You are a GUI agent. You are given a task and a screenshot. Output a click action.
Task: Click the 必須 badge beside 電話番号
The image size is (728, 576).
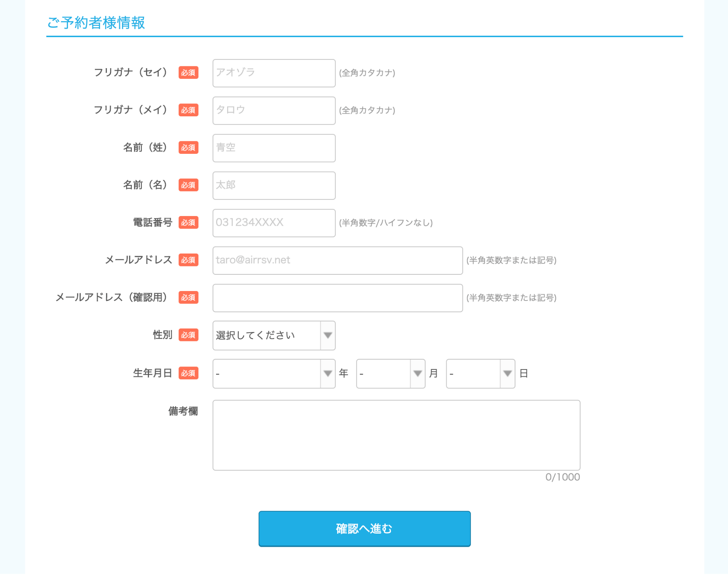[188, 223]
